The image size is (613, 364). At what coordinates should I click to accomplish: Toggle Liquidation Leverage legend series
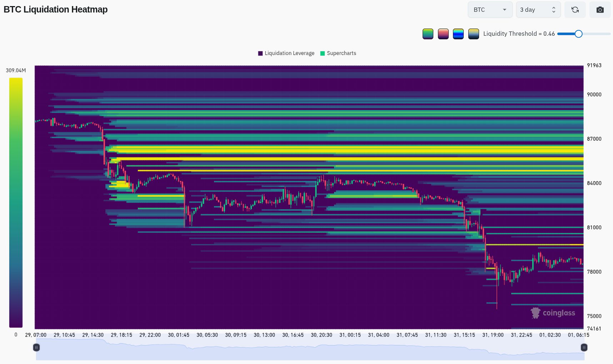click(x=286, y=53)
